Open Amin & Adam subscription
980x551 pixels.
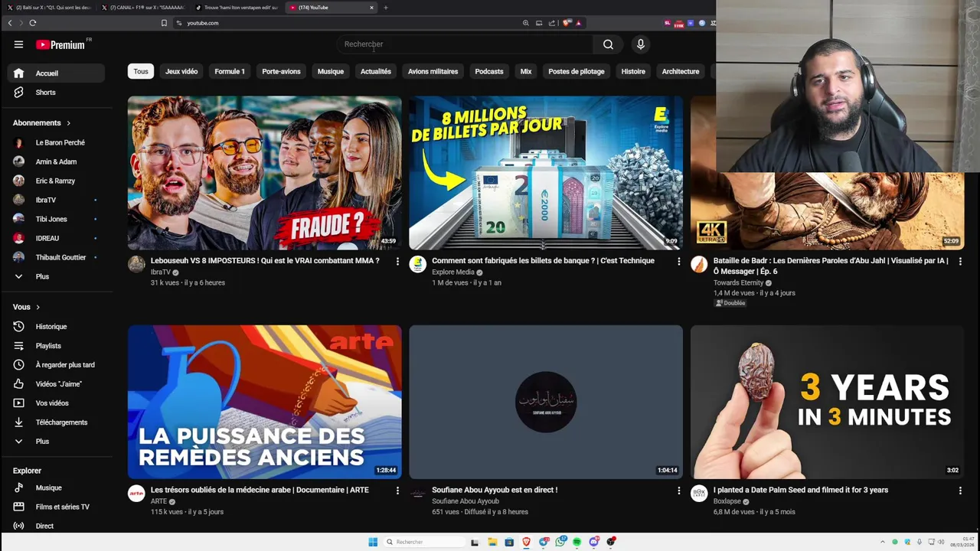point(56,162)
